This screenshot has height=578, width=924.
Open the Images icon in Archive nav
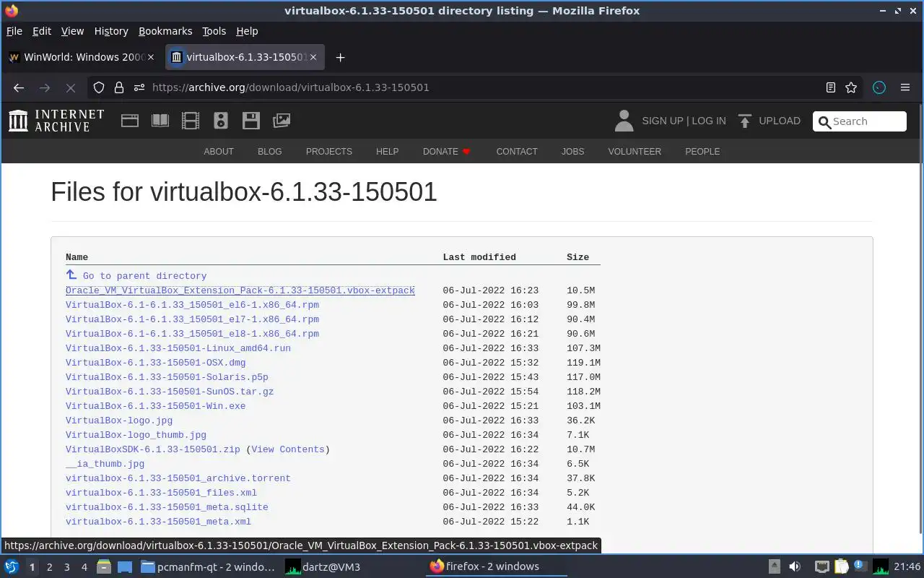[x=282, y=121]
